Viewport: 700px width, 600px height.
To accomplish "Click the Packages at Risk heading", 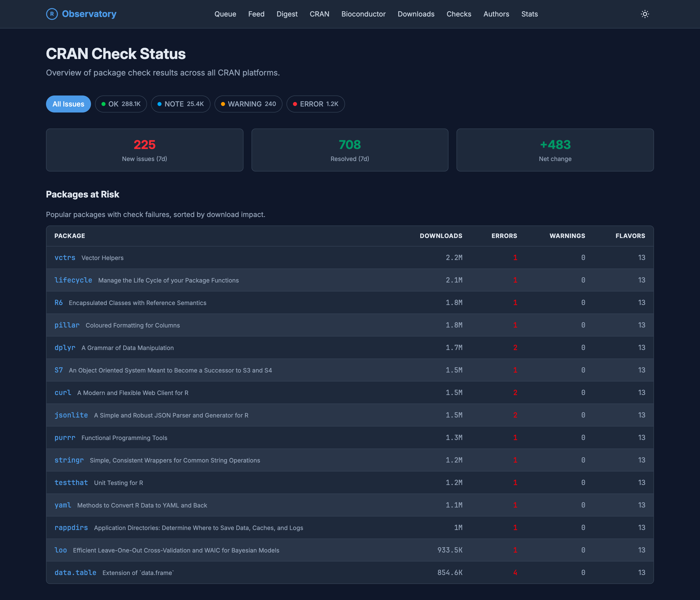I will tap(82, 194).
